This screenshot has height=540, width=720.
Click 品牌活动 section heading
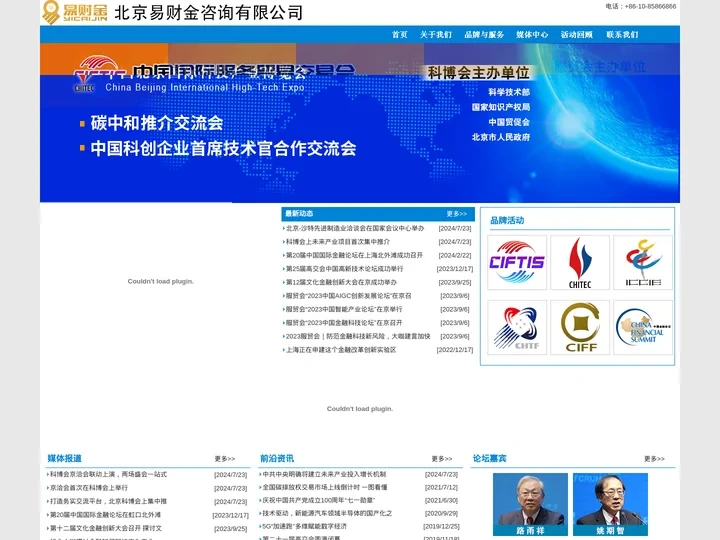(x=507, y=220)
